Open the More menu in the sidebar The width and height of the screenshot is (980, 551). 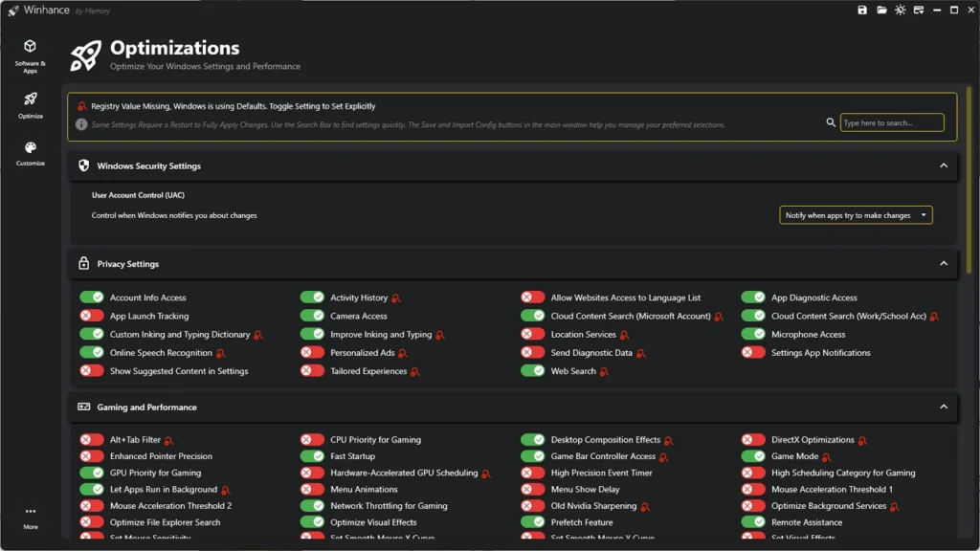[x=30, y=517]
